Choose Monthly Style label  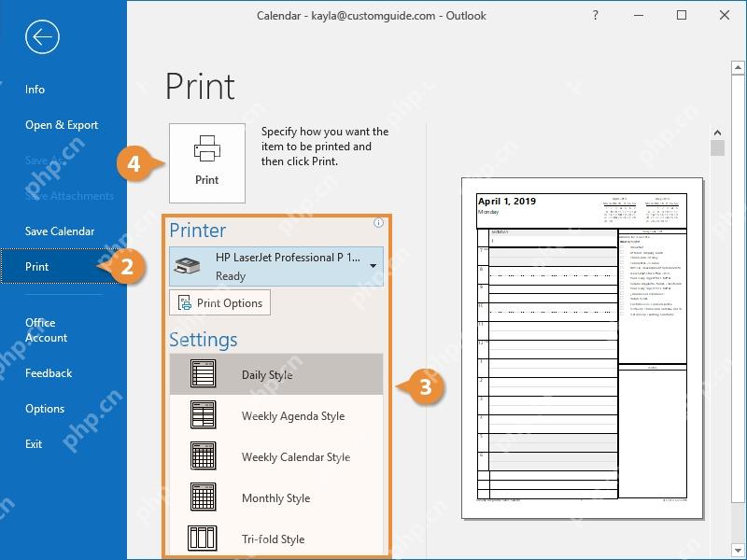[275, 498]
